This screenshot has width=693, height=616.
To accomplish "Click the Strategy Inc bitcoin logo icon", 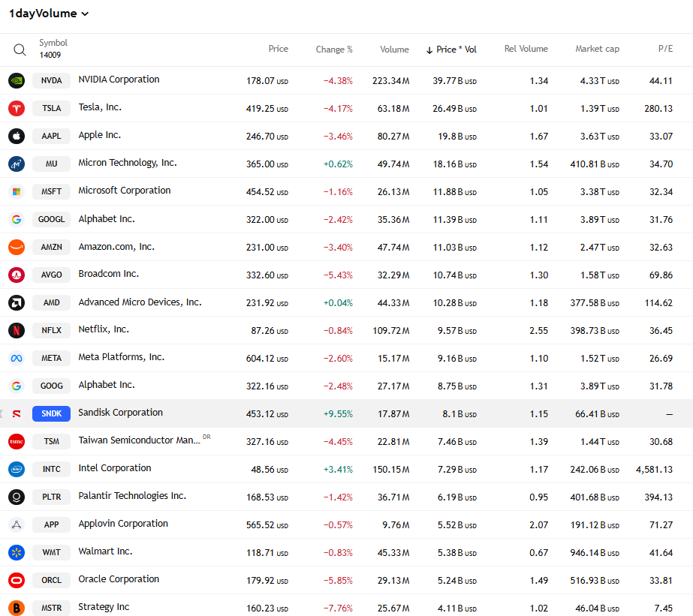I will [x=17, y=608].
